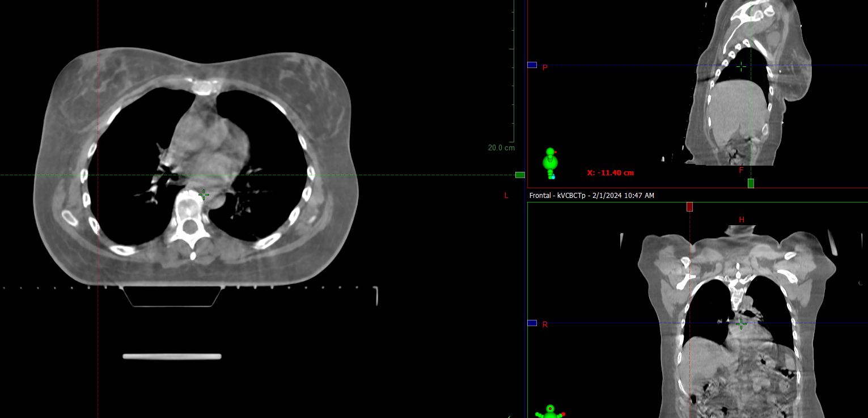Click the green patient orientation figure in sagittal view
The height and width of the screenshot is (418, 868).
click(549, 163)
